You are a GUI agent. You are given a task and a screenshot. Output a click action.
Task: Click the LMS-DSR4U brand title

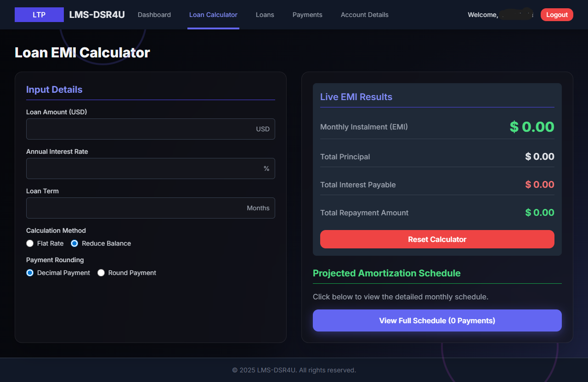pyautogui.click(x=96, y=14)
